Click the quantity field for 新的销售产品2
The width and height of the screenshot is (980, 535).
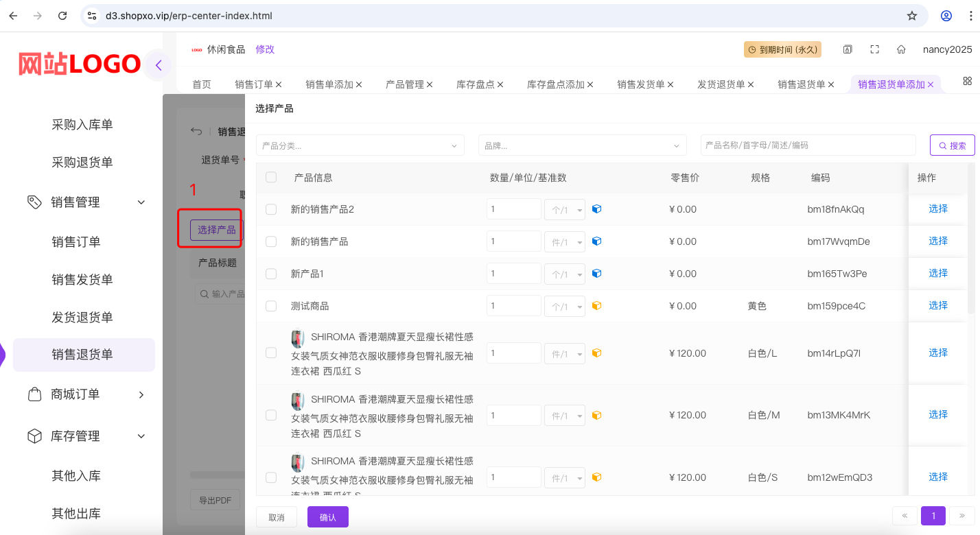[x=514, y=209]
